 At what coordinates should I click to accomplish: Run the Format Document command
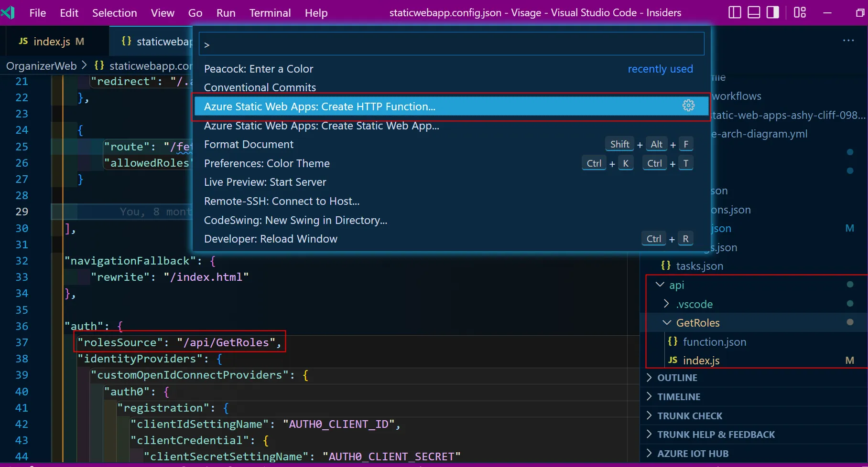click(x=249, y=144)
